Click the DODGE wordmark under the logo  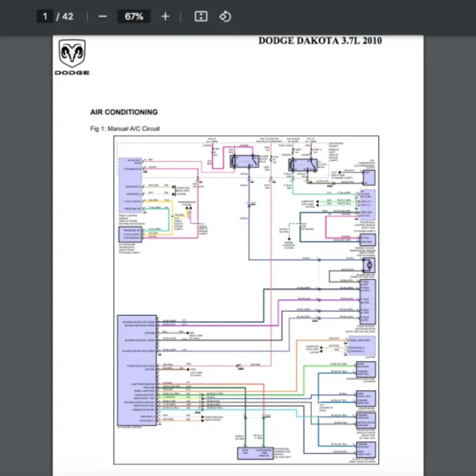point(72,72)
